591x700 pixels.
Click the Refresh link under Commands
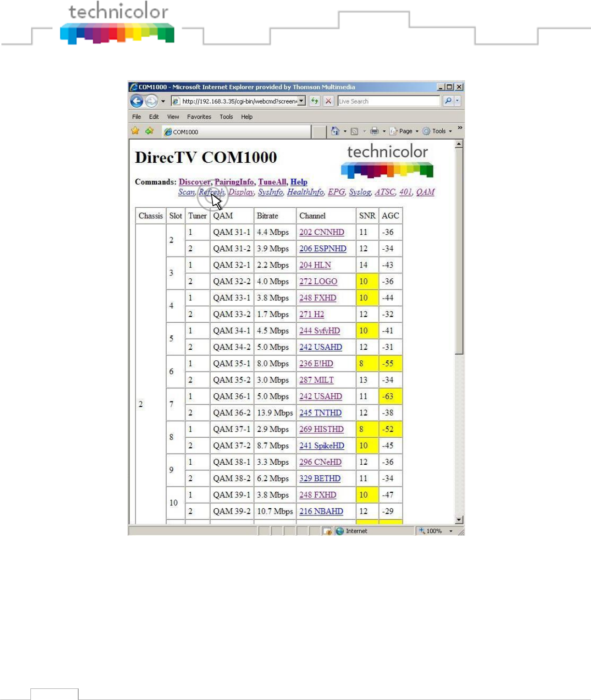[211, 192]
